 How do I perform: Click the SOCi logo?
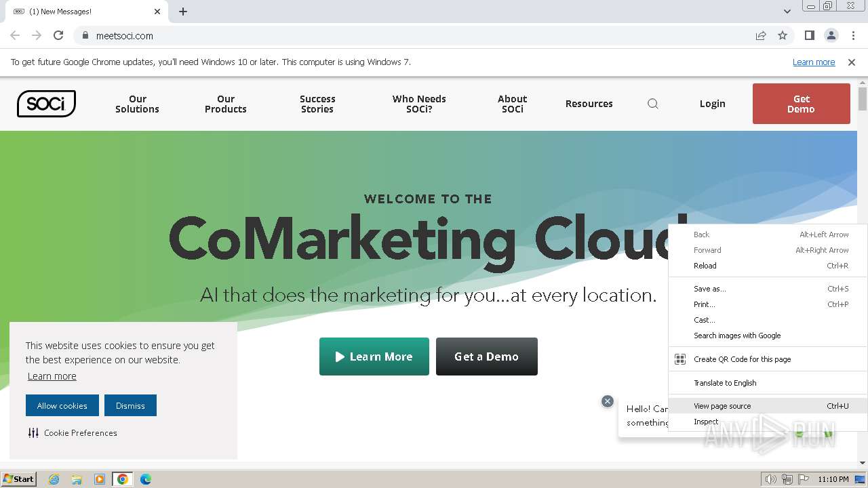point(46,104)
